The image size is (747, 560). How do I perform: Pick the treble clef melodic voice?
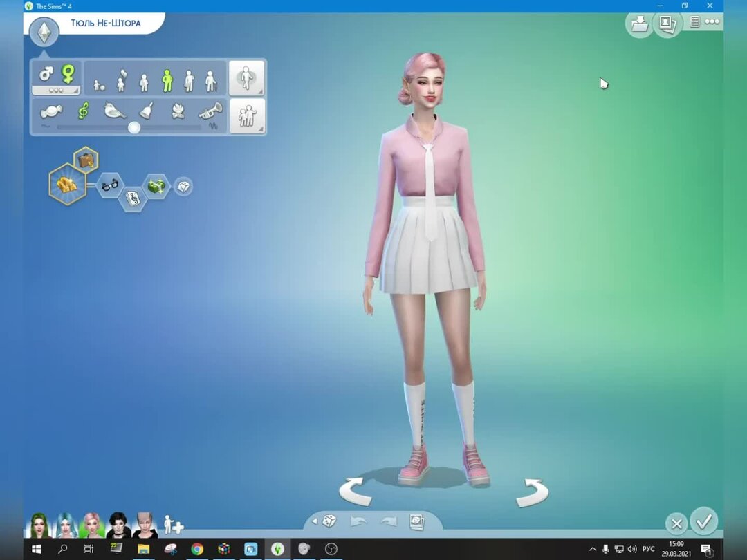coord(84,111)
